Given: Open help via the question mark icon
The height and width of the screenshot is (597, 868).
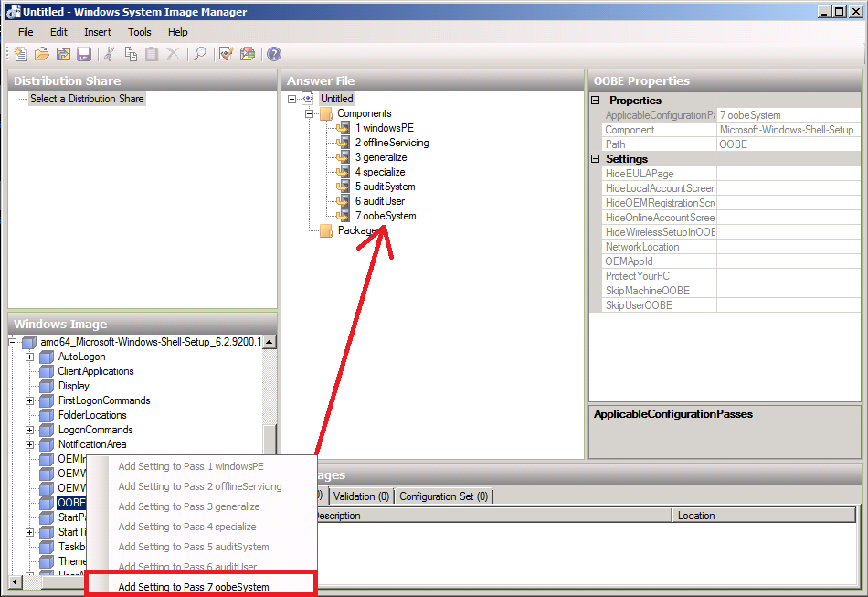Looking at the screenshot, I should click(x=274, y=54).
